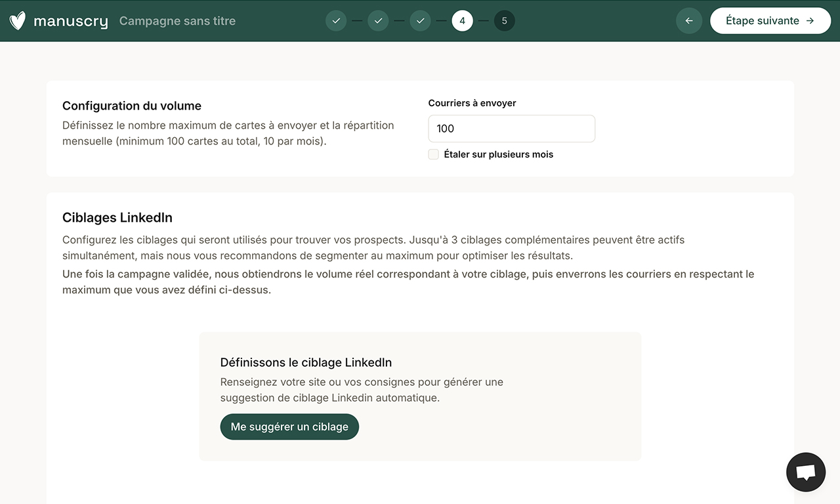The image size is (840, 504).
Task: Select the active step 4 indicator
Action: click(x=462, y=20)
